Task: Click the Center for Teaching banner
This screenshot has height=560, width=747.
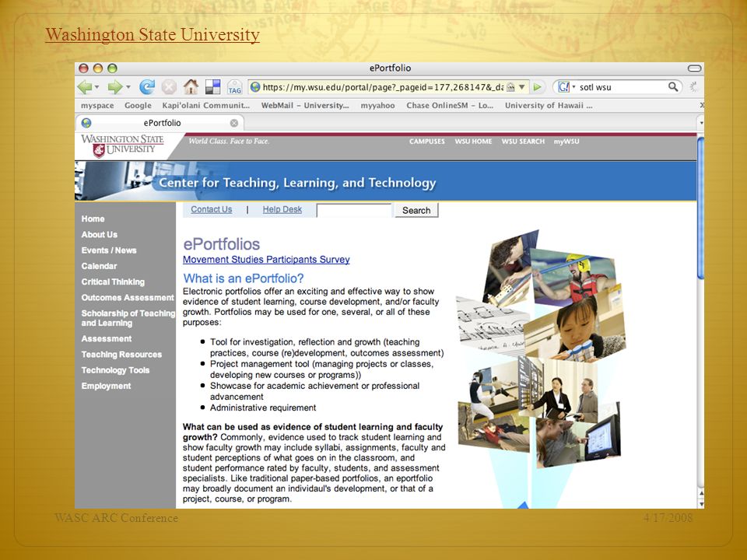Action: pos(385,181)
